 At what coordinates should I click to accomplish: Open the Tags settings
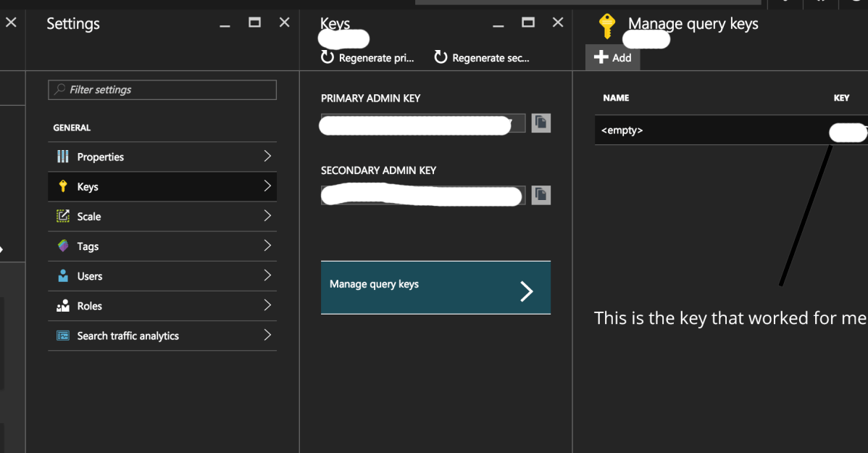point(162,246)
